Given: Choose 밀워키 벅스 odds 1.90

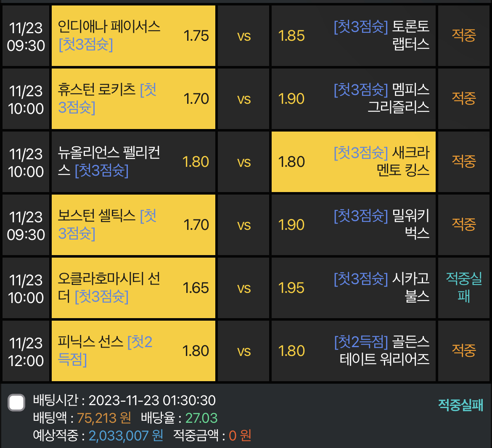Looking at the screenshot, I should coord(353,225).
